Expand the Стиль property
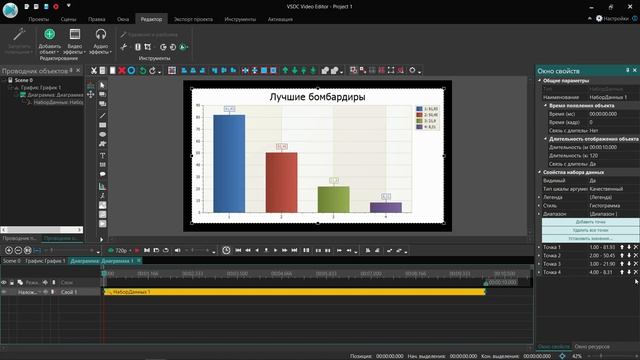The image size is (640, 360). [x=539, y=206]
